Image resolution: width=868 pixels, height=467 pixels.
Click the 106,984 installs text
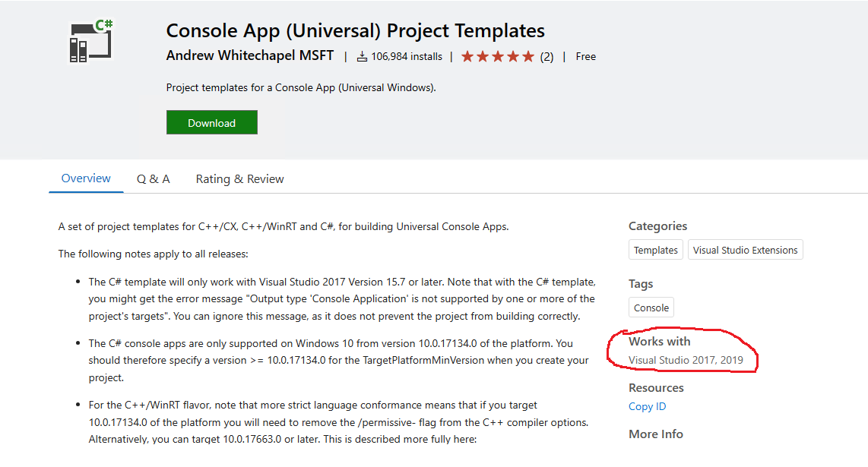click(x=407, y=56)
